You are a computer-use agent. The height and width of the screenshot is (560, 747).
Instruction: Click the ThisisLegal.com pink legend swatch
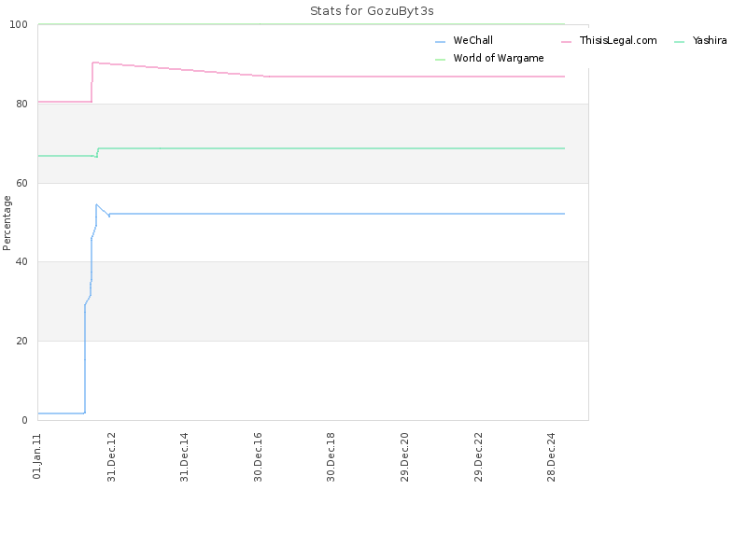[566, 42]
